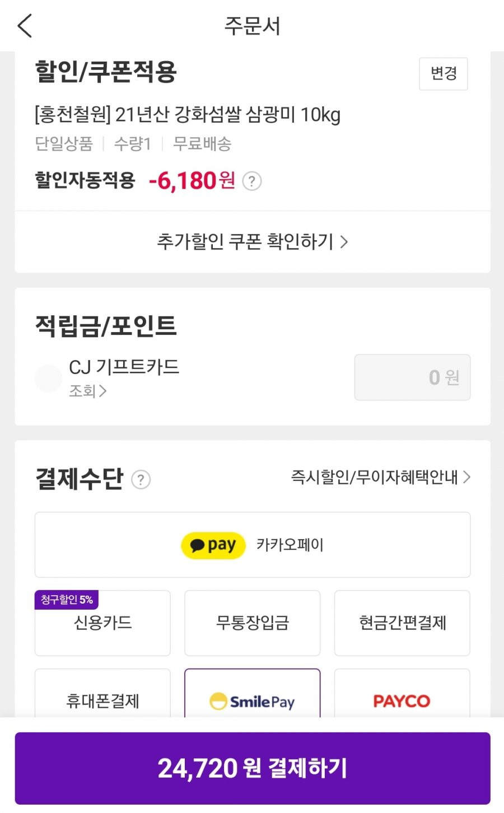The height and width of the screenshot is (813, 504).
Task: Click the CJ gift card amount field
Action: tap(412, 377)
